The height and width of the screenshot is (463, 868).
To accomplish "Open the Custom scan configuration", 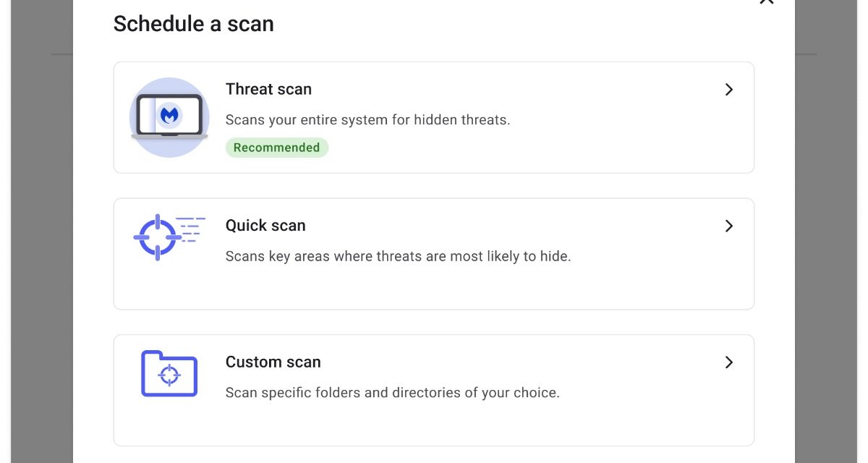I will coord(434,390).
